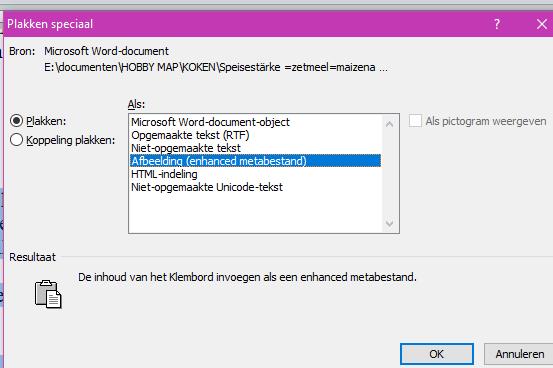Click the list scroll up arrow
553x368 pixels.
point(389,124)
